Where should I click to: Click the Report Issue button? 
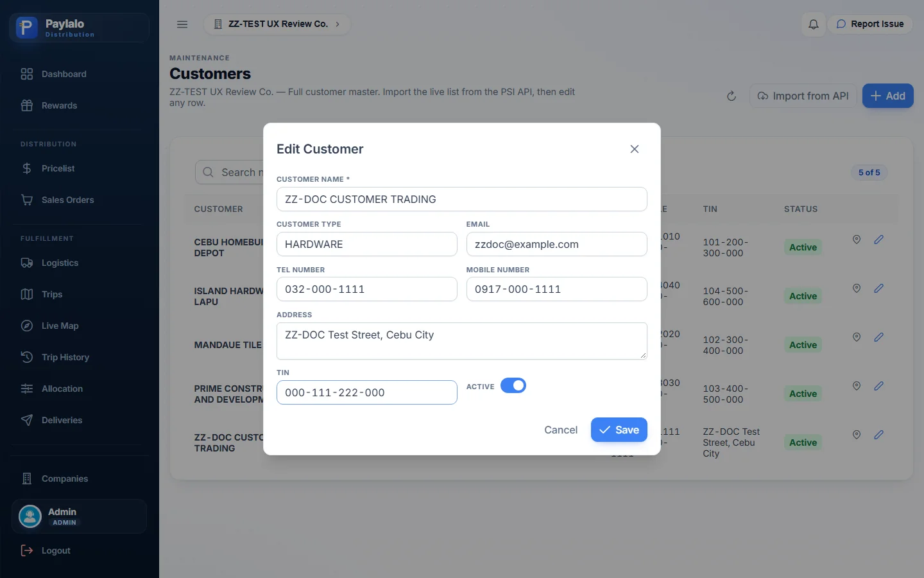(x=870, y=24)
